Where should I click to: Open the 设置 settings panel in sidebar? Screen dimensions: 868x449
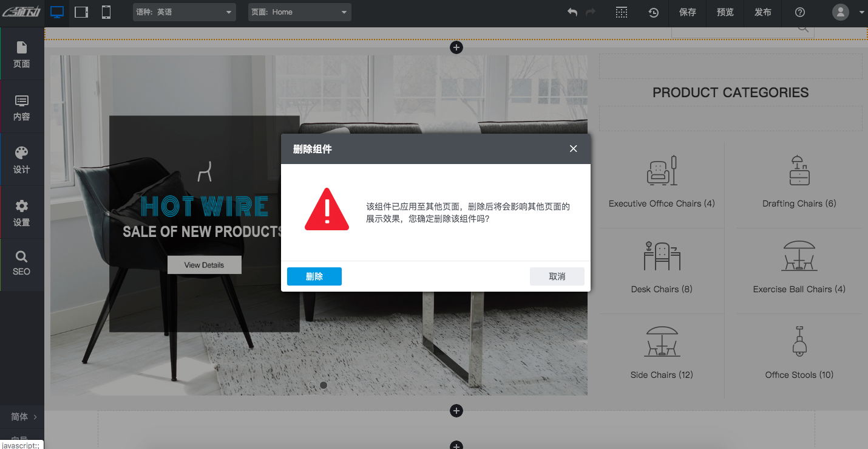click(x=22, y=212)
